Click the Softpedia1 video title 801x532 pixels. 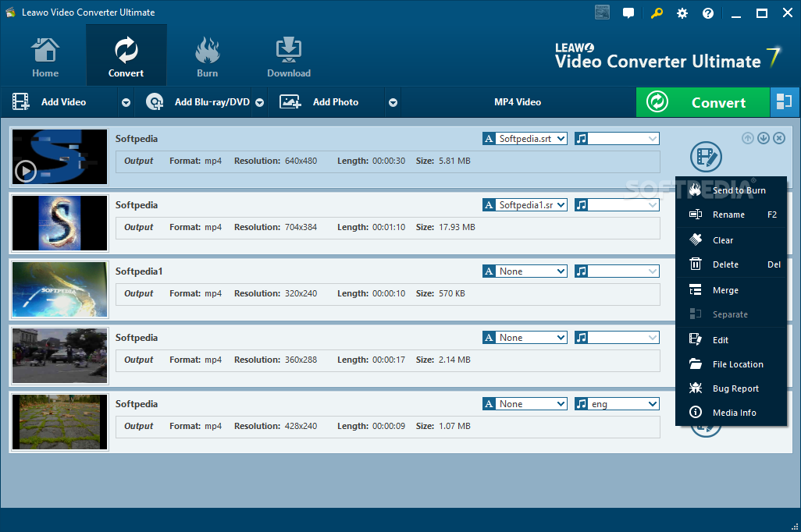(139, 271)
